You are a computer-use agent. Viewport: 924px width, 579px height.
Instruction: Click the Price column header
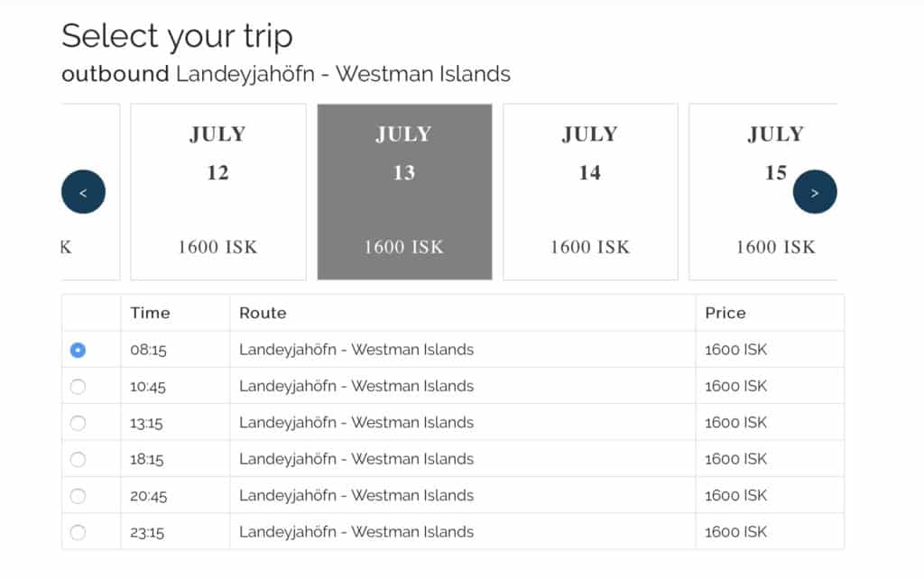click(725, 313)
